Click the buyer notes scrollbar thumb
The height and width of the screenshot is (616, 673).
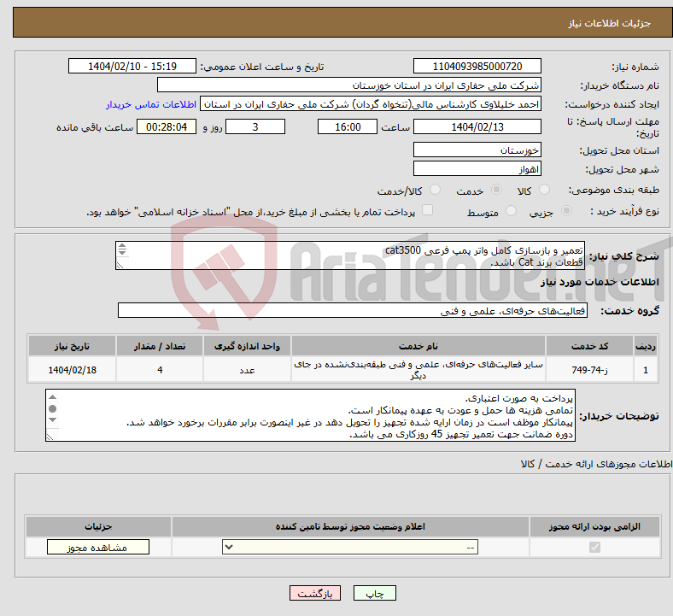pyautogui.click(x=52, y=408)
